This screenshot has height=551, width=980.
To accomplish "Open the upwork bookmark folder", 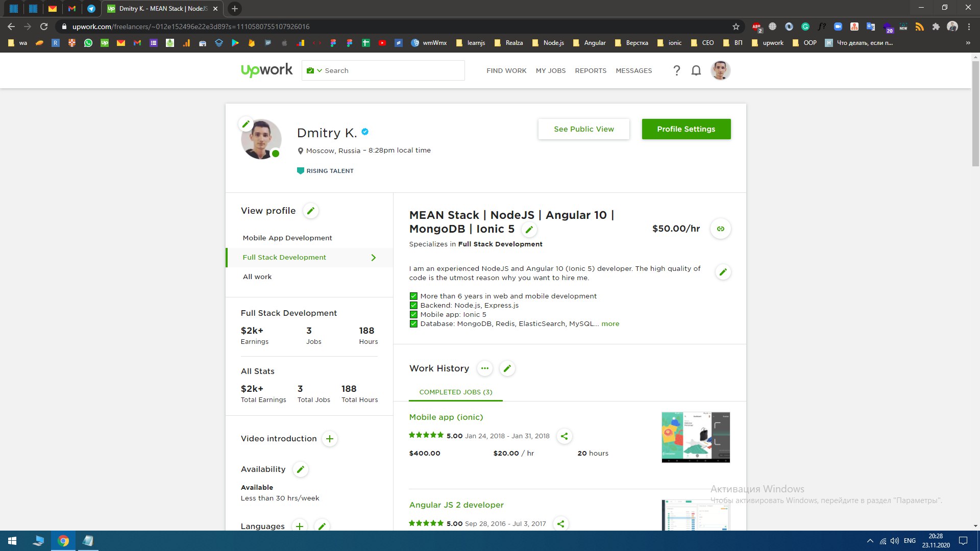I will point(767,43).
